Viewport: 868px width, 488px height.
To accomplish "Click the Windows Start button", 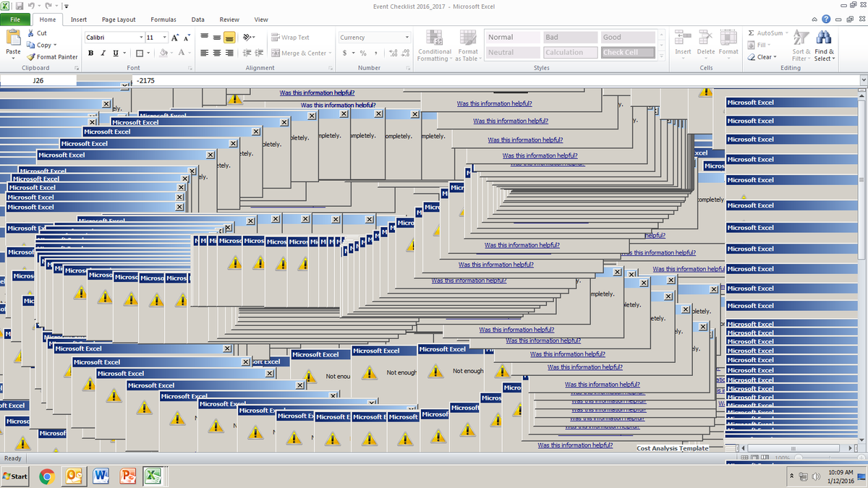I will click(x=16, y=476).
